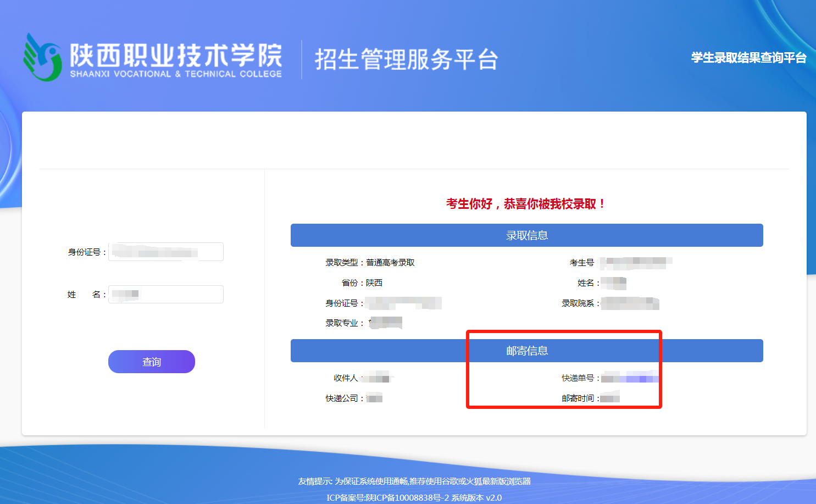
Task: Click the 收件人 recipient value
Action: (377, 378)
